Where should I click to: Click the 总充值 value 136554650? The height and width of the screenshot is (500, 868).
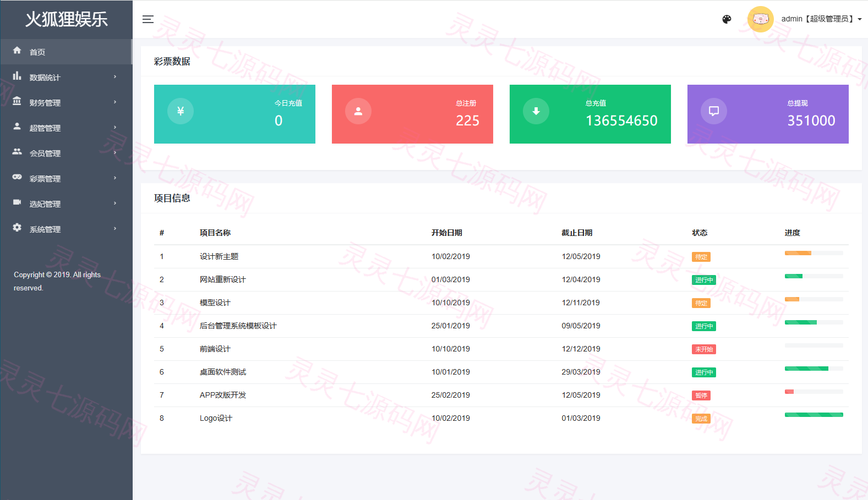pos(621,120)
